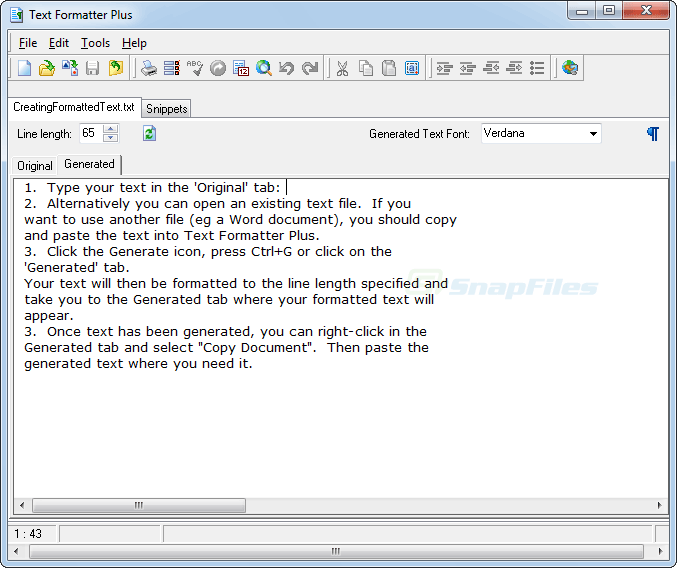Undo the last edit
Viewport: 677px width, 568px height.
click(287, 68)
